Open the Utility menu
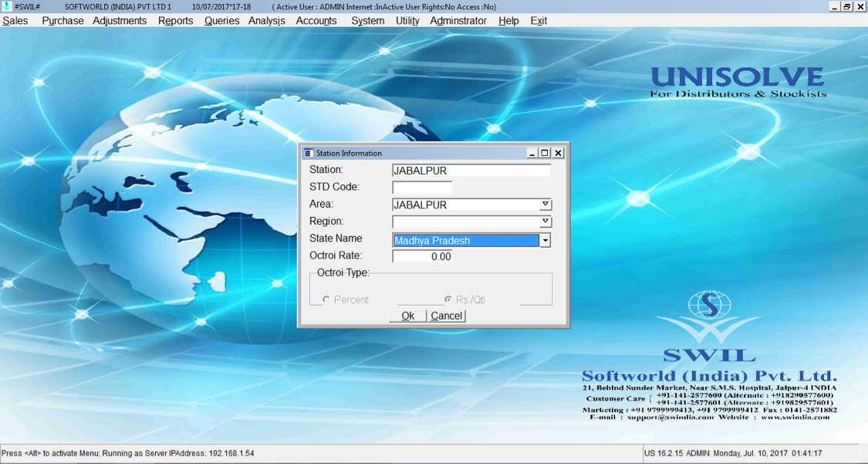Image resolution: width=868 pixels, height=464 pixels. coord(407,21)
